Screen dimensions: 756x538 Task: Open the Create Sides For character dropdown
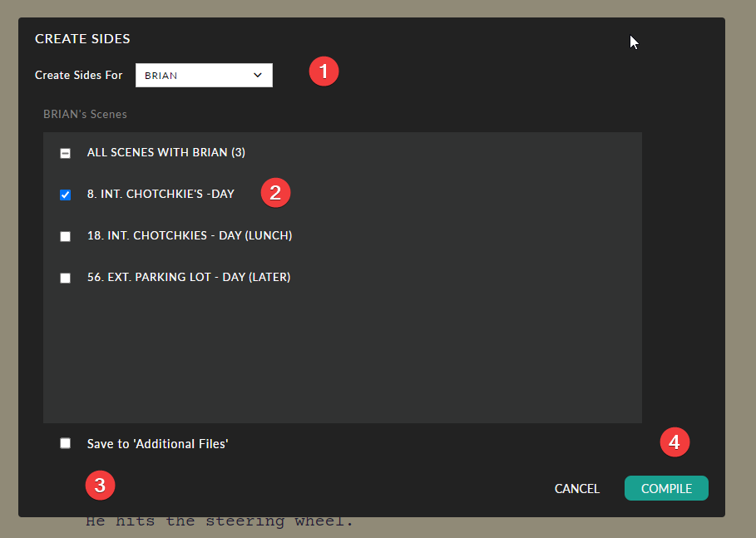coord(204,75)
